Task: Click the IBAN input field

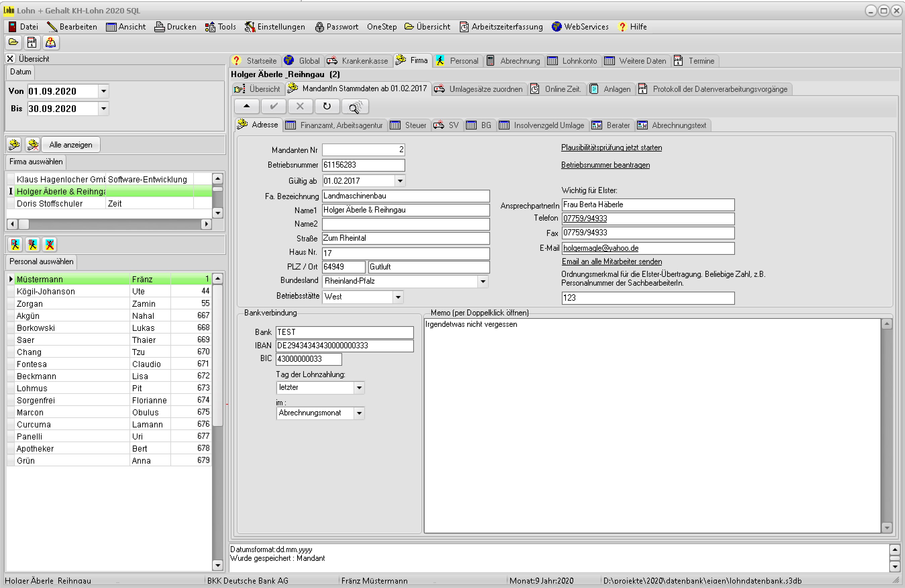Action: click(344, 346)
